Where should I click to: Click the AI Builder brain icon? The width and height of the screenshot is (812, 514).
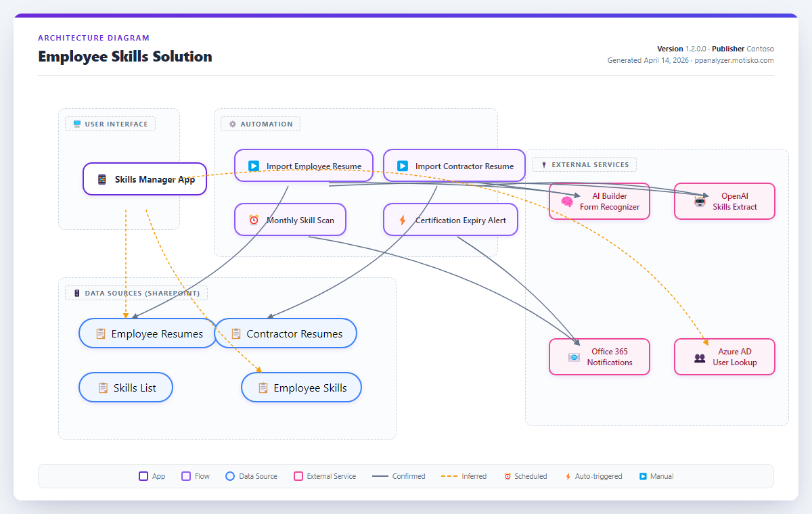pos(567,202)
